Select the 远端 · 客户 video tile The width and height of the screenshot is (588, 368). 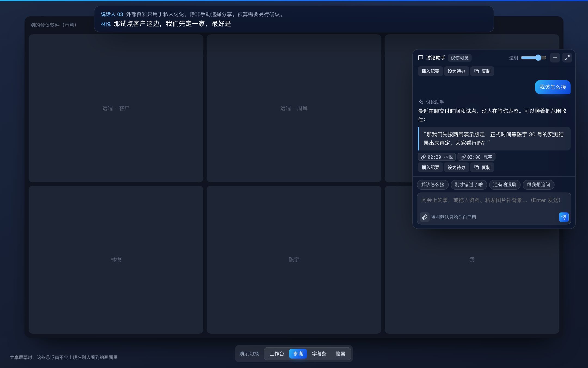116,108
